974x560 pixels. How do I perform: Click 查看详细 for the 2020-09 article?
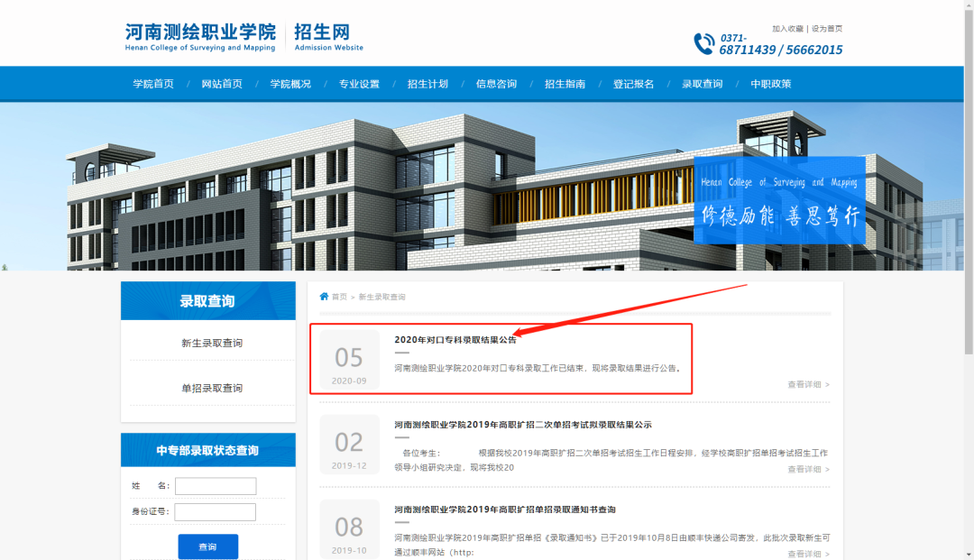tap(809, 384)
